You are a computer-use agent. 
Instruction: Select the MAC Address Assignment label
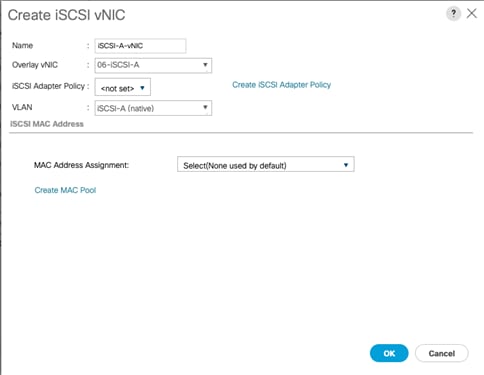pos(81,165)
